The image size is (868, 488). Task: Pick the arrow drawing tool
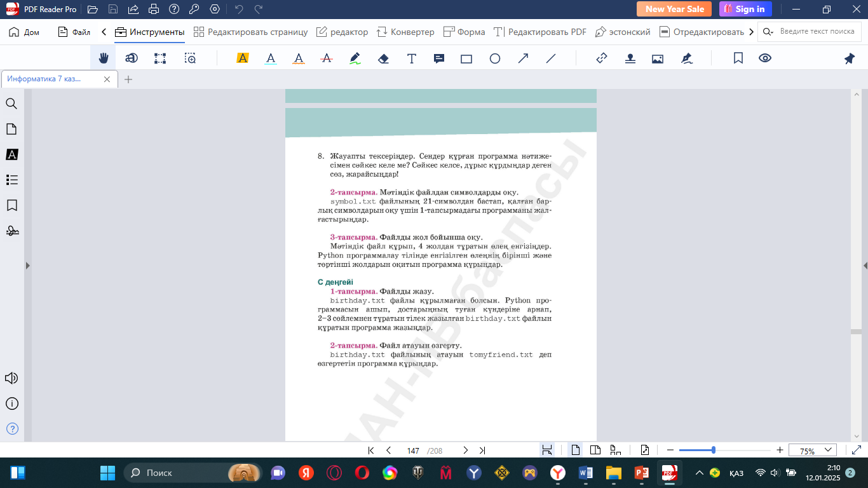(523, 58)
